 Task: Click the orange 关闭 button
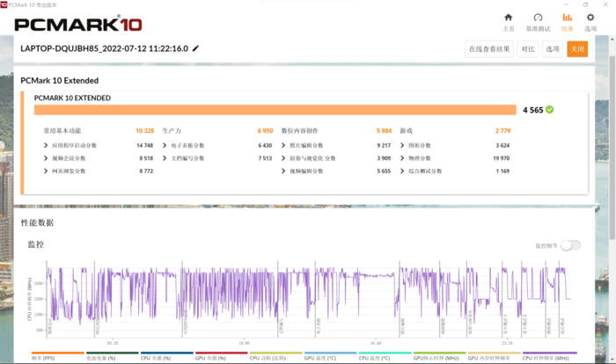pos(577,49)
